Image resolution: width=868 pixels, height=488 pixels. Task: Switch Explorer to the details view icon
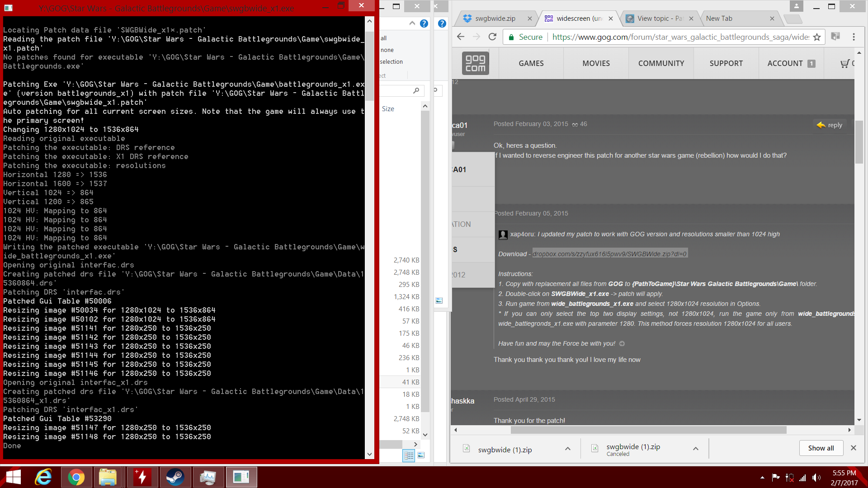409,455
